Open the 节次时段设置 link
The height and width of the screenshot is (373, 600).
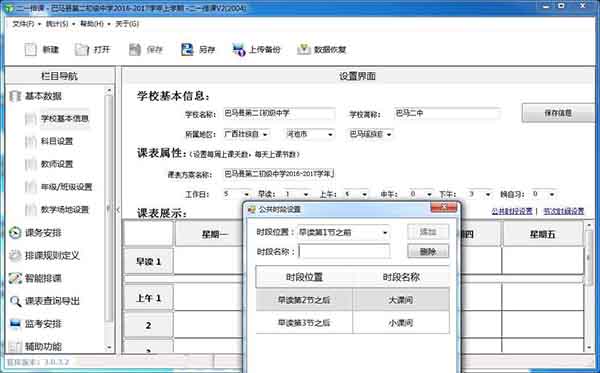point(564,211)
